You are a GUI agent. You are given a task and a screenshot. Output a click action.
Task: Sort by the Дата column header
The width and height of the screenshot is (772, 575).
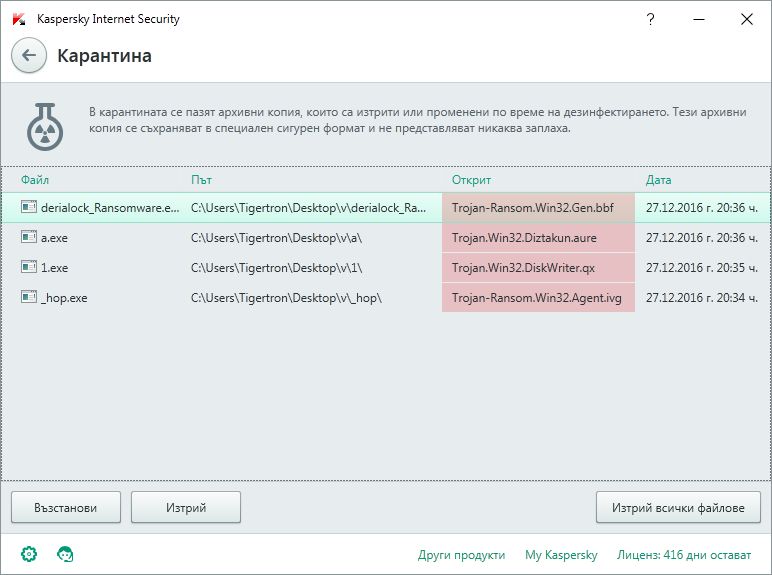pyautogui.click(x=658, y=180)
